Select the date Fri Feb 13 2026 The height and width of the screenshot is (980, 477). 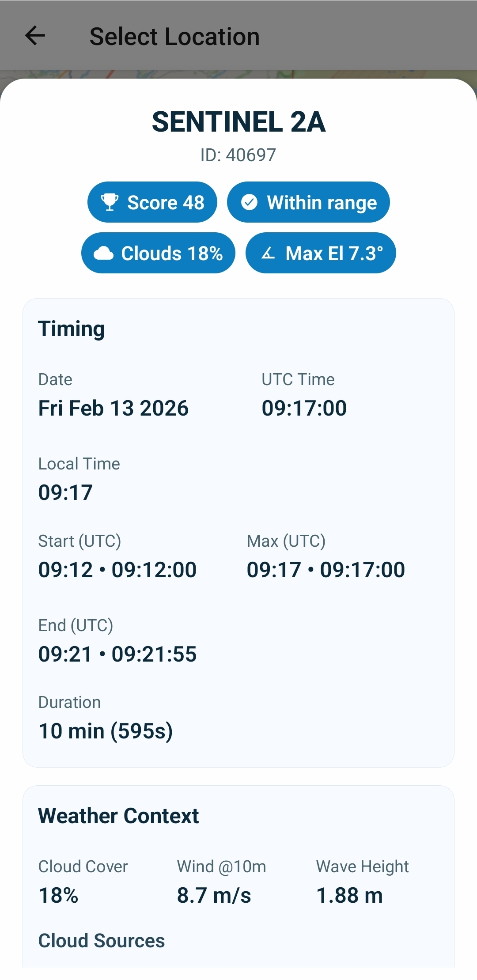click(x=114, y=408)
